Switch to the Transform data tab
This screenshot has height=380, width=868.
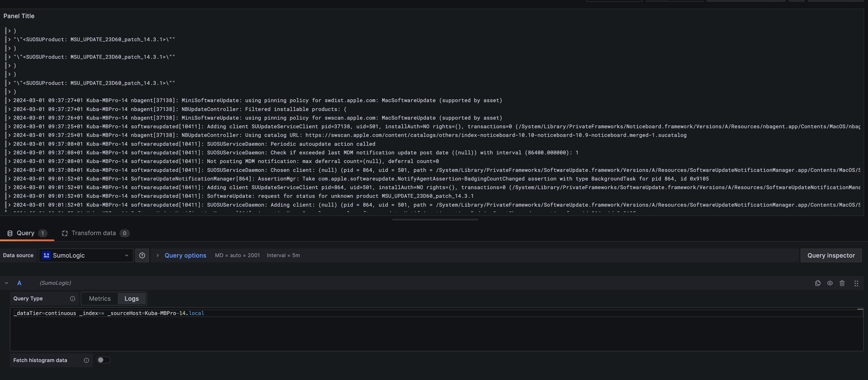point(94,233)
